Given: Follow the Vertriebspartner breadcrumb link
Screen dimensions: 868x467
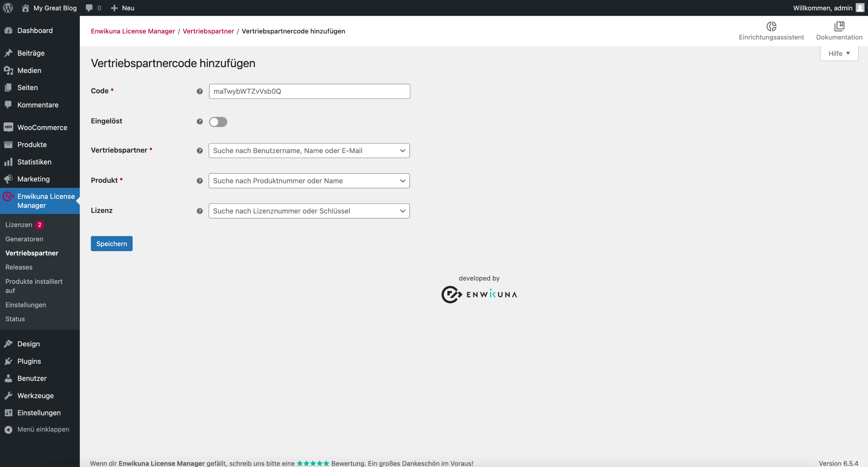Looking at the screenshot, I should coord(208,31).
